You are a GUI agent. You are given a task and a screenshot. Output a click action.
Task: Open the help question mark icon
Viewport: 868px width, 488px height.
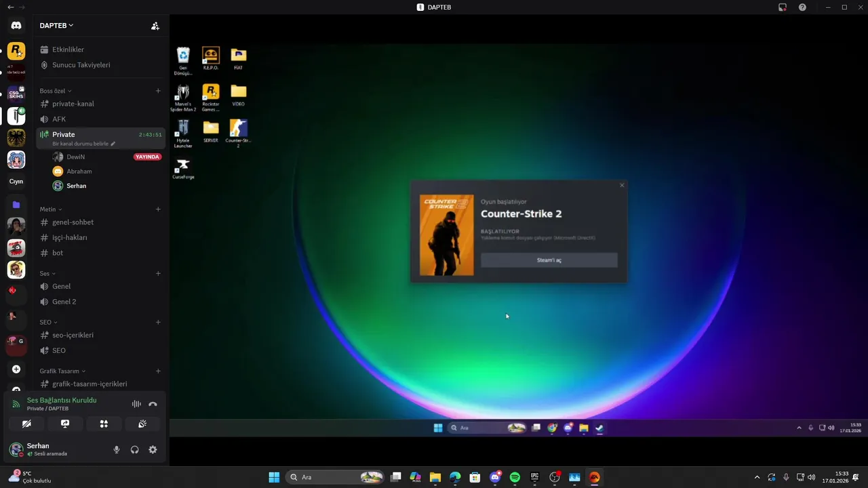[802, 7]
